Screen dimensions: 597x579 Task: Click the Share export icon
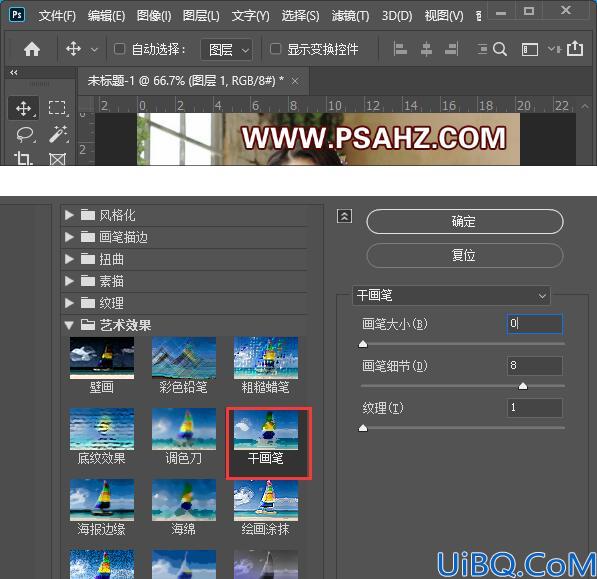click(x=575, y=48)
